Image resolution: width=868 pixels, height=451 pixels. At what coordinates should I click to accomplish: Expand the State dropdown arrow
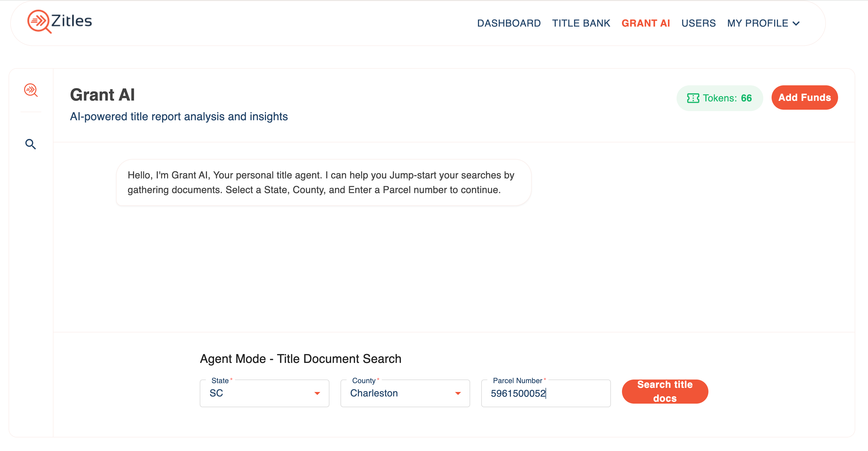coord(317,393)
